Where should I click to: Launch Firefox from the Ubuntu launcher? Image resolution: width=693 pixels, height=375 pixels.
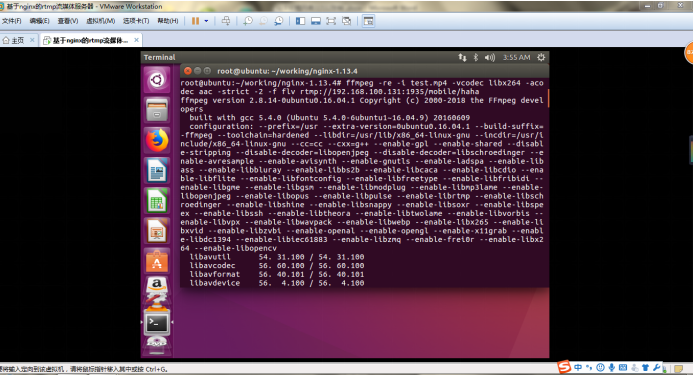tap(157, 140)
